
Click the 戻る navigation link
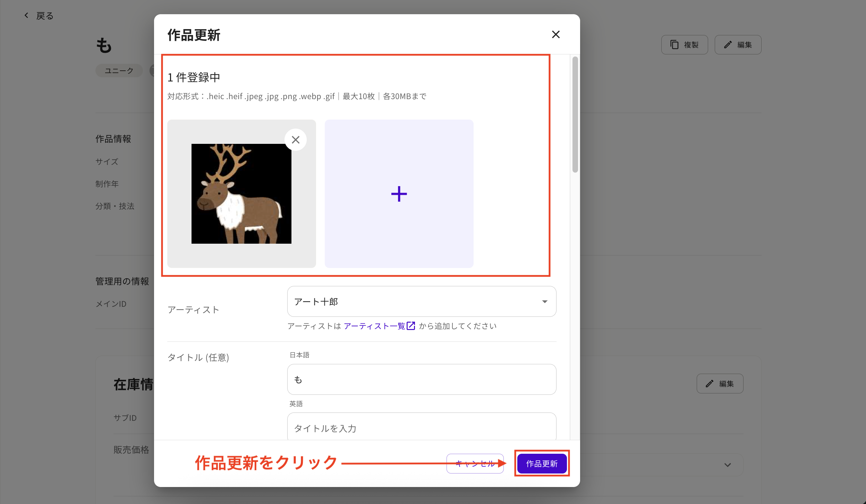pyautogui.click(x=44, y=15)
